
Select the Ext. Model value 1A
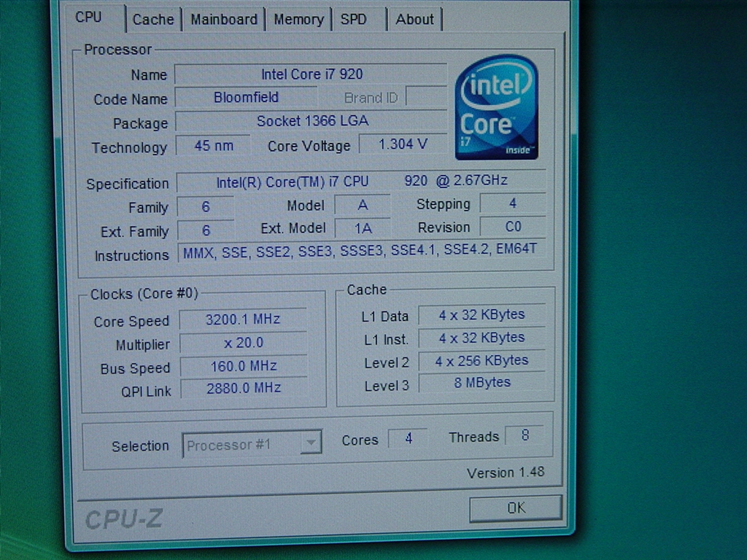click(x=363, y=228)
